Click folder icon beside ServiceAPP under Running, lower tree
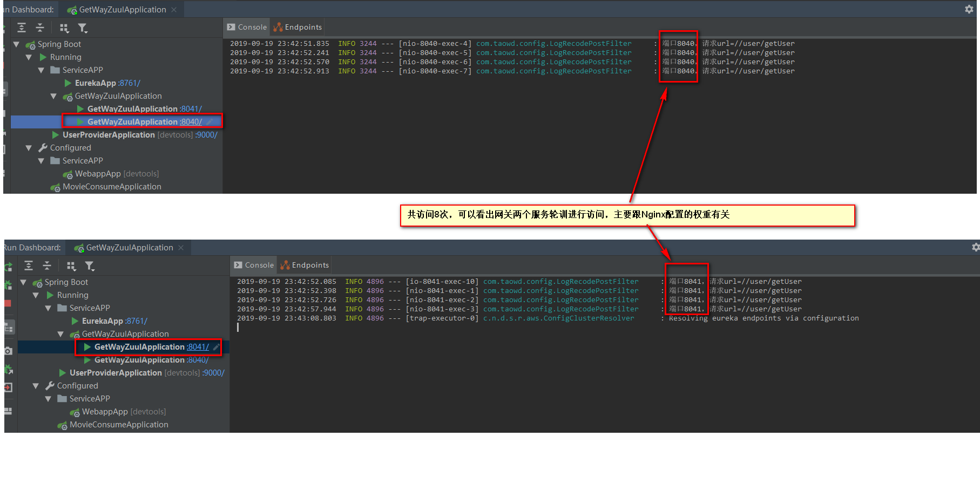Screen dimensions: 980x477 (x=62, y=308)
